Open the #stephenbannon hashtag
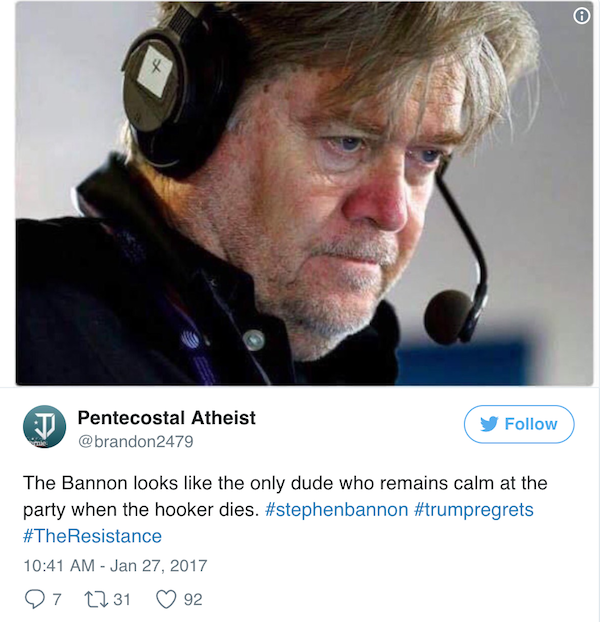This screenshot has height=622, width=600. pyautogui.click(x=336, y=509)
